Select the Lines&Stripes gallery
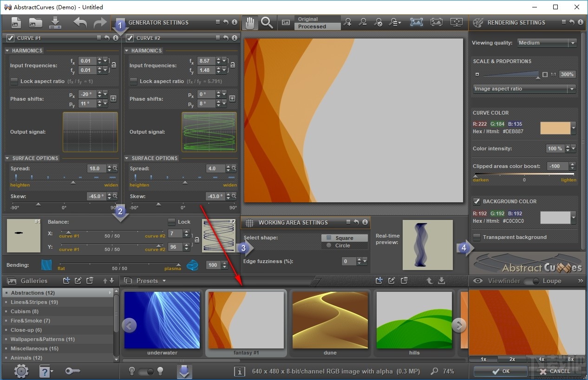The height and width of the screenshot is (380, 588). point(34,302)
